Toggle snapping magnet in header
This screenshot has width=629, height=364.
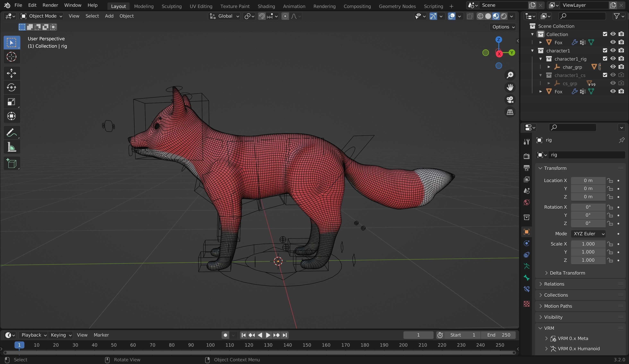[x=262, y=16]
